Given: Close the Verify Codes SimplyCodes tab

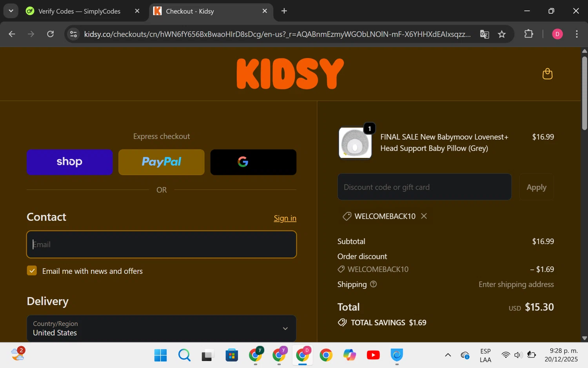Looking at the screenshot, I should tap(137, 11).
